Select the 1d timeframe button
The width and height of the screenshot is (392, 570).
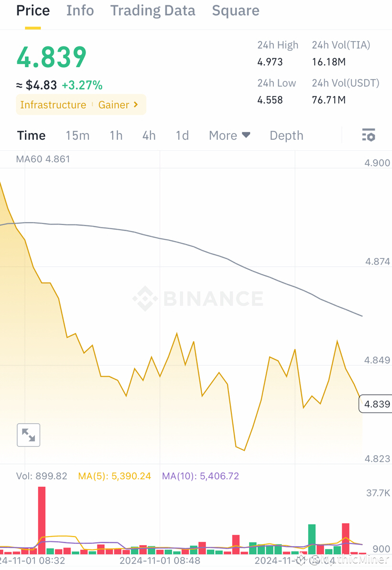(x=182, y=135)
